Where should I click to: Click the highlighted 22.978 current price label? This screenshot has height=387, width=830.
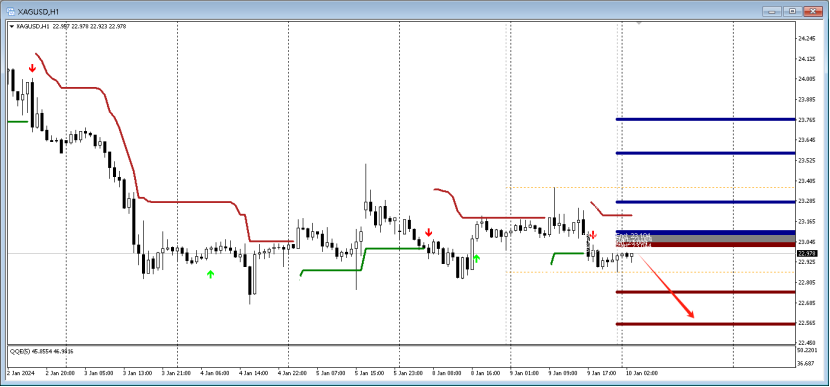806,254
